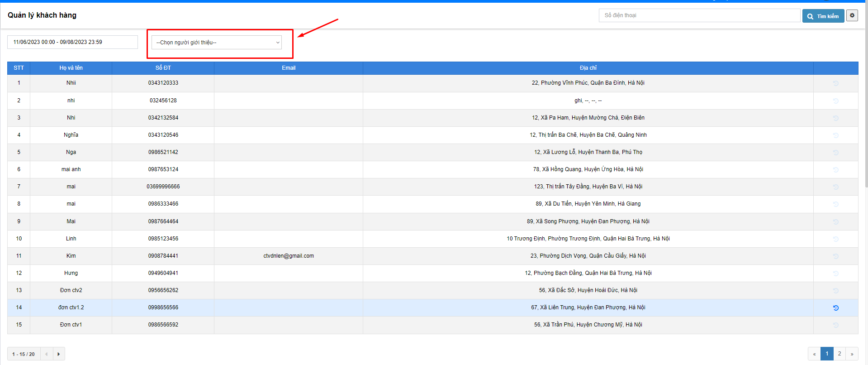Screen dimensions: 868x365
Task: Click the ctvdnlen@gmail.com email cell
Action: (289, 256)
